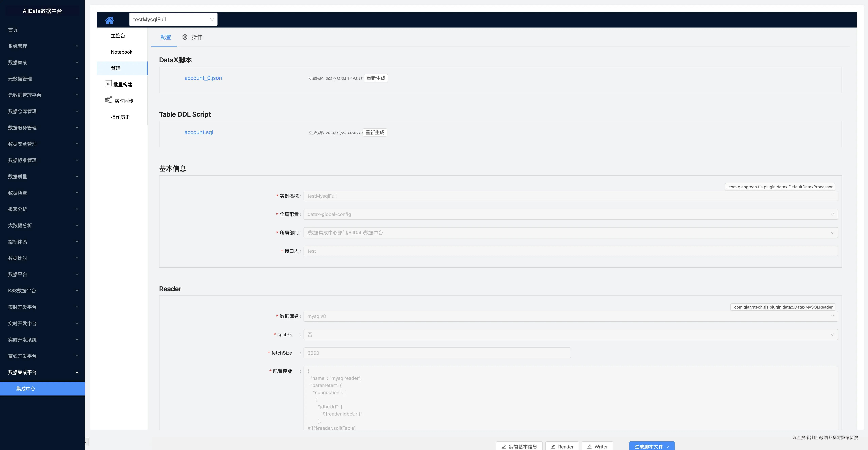Click the fetchSize input field
This screenshot has height=450, width=868.
click(x=437, y=353)
